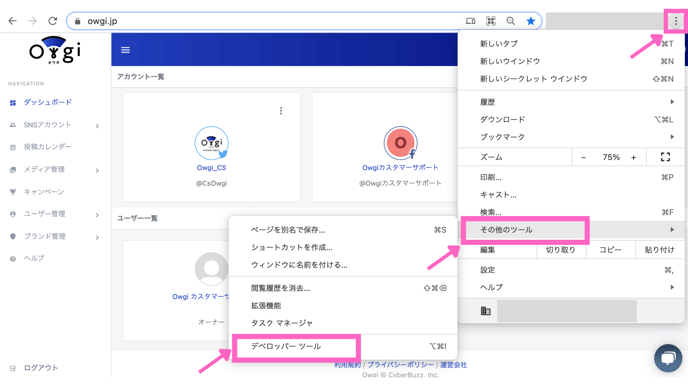Click the ヘルプ question icon in sidebar

point(13,259)
